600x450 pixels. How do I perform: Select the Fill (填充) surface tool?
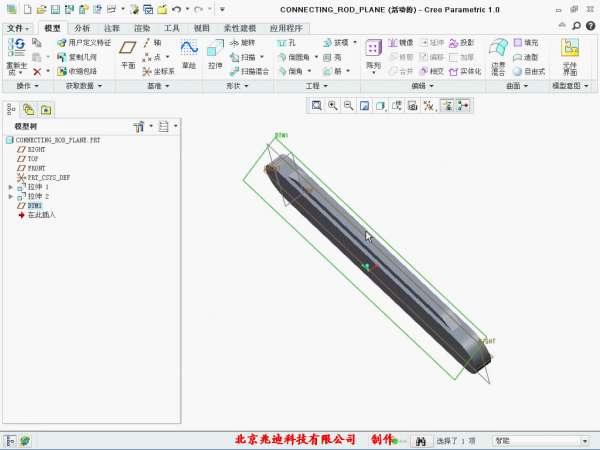click(526, 42)
